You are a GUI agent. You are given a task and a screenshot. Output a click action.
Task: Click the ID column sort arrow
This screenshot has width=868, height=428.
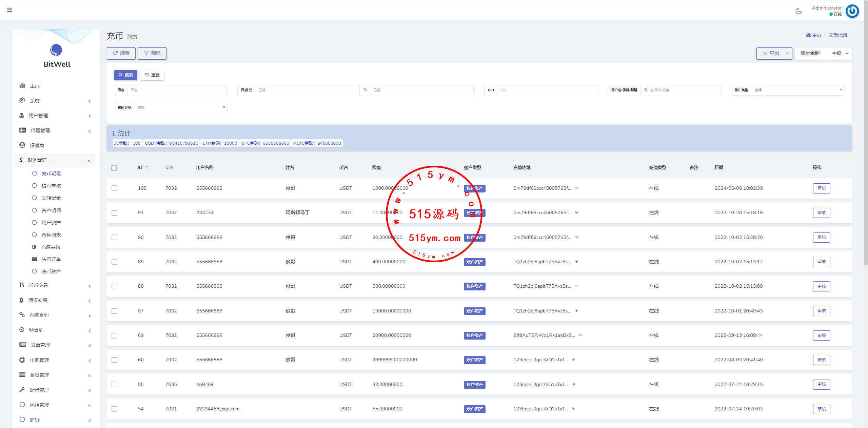click(x=147, y=167)
